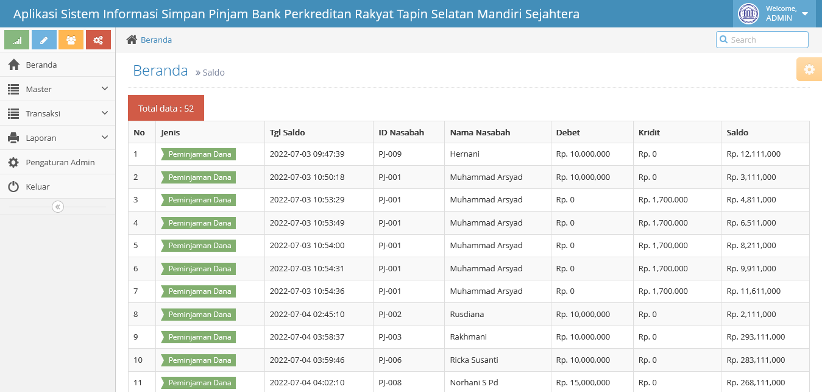Click the Keluar power icon

point(14,187)
